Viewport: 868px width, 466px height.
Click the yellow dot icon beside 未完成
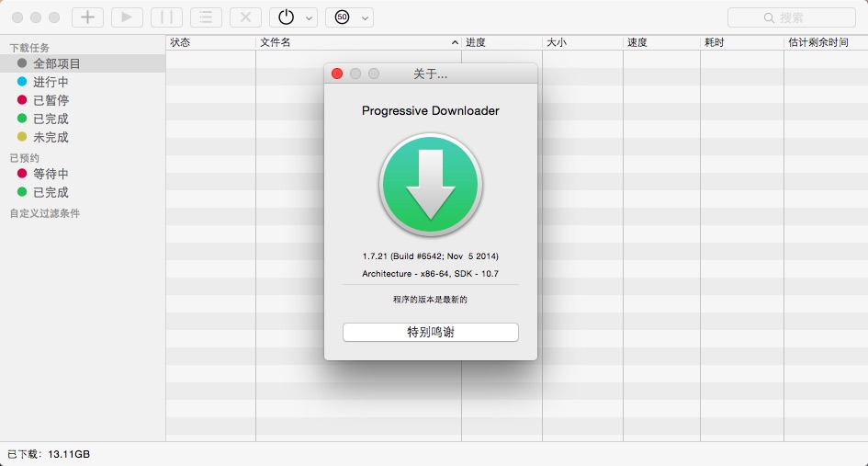coord(22,137)
